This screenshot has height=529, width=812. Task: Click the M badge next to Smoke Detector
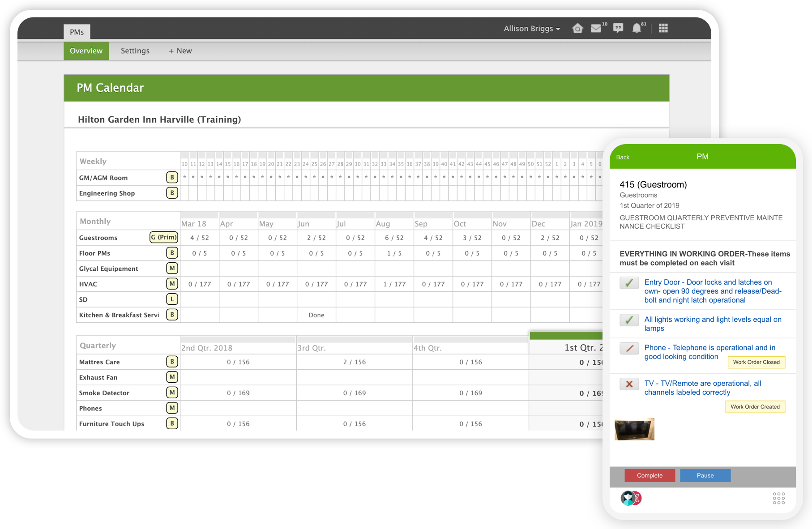pos(172,392)
